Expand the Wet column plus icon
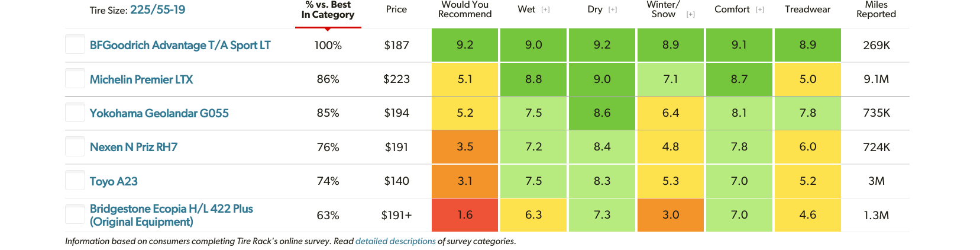980x250 pixels. pyautogui.click(x=545, y=9)
